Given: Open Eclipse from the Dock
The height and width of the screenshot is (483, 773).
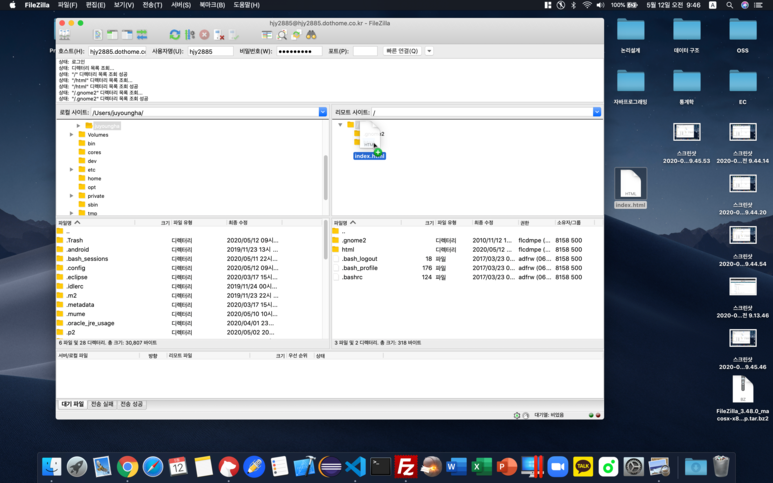Looking at the screenshot, I should click(x=330, y=466).
